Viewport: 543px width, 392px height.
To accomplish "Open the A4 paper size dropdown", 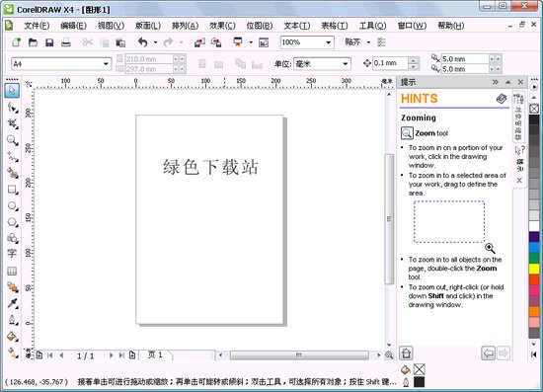I will pyautogui.click(x=106, y=64).
